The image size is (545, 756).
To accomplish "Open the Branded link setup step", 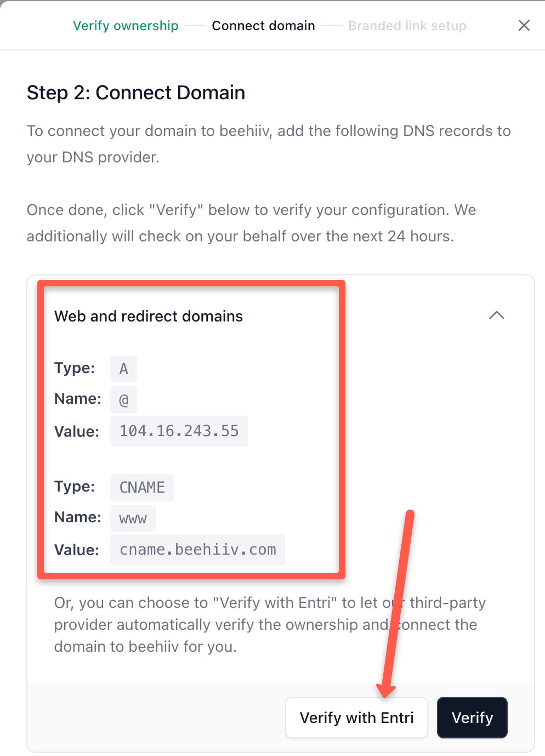I will 407,25.
